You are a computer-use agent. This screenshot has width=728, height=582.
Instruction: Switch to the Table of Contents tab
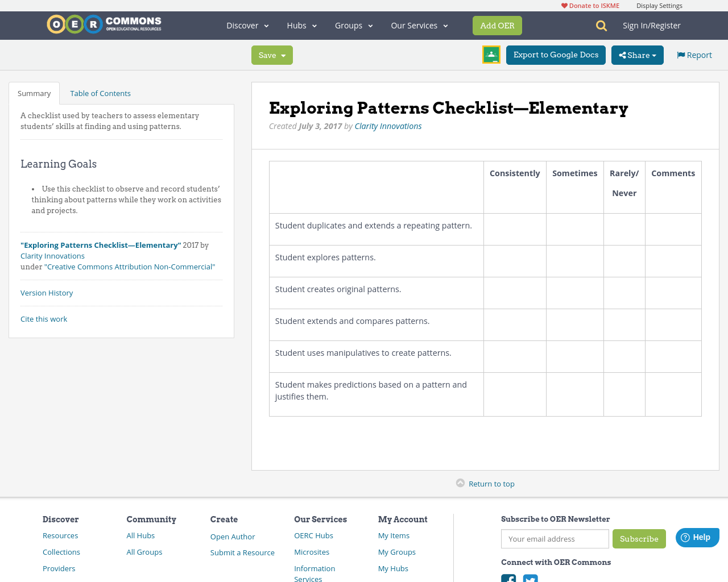(x=100, y=93)
